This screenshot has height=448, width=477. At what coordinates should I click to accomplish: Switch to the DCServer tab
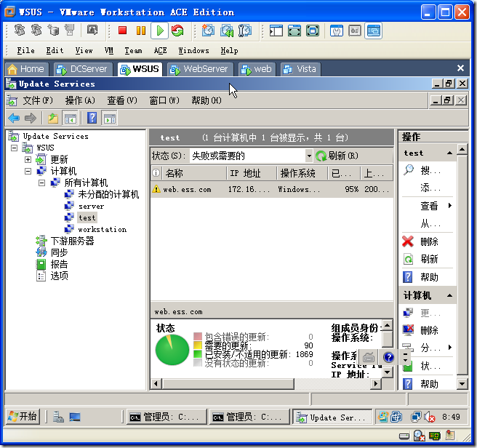click(83, 69)
